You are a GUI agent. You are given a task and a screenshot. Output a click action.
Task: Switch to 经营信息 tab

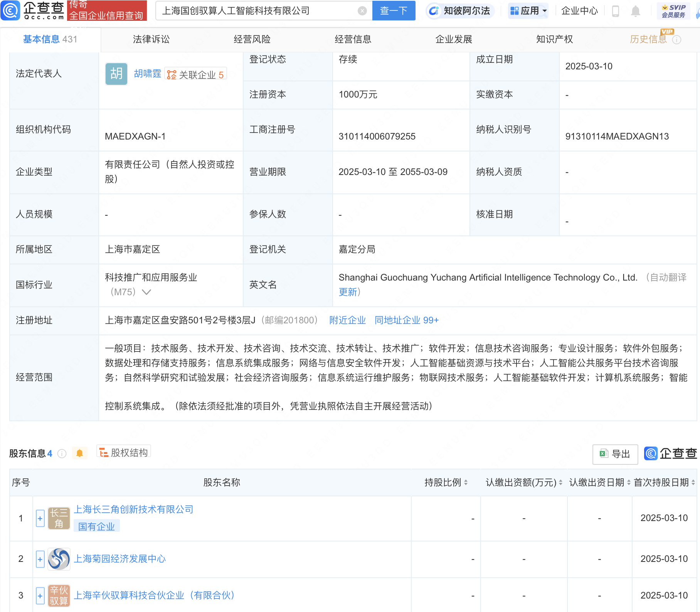(x=353, y=39)
